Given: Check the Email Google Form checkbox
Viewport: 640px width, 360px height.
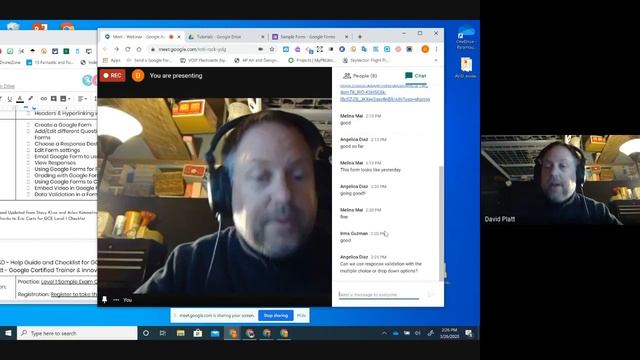Looking at the screenshot, I should 28,156.
